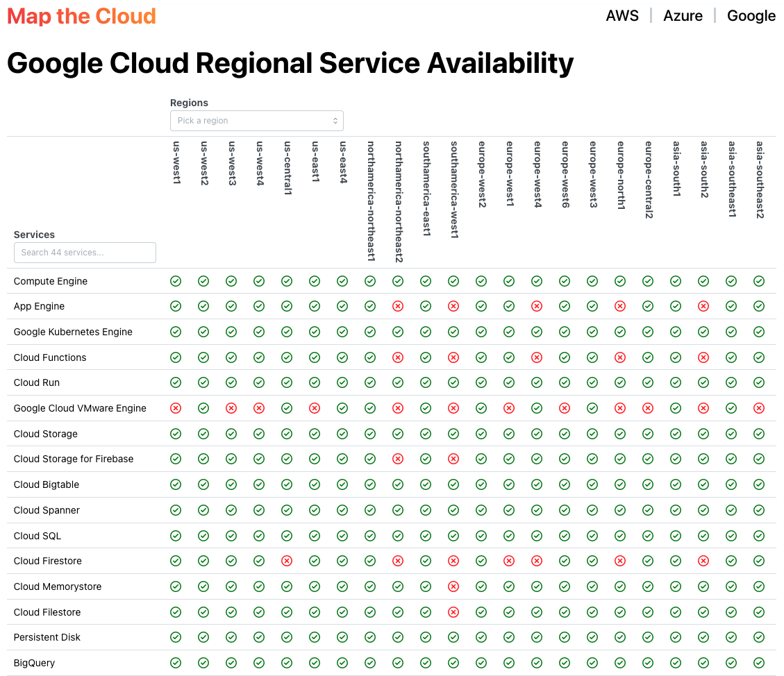Select the Google navigation item
784x676 pixels.
pyautogui.click(x=751, y=15)
